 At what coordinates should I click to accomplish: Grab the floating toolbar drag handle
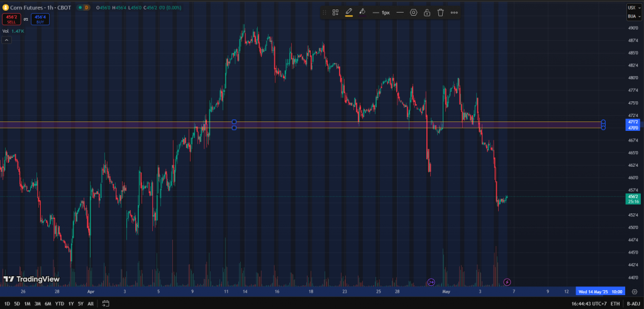tap(325, 13)
